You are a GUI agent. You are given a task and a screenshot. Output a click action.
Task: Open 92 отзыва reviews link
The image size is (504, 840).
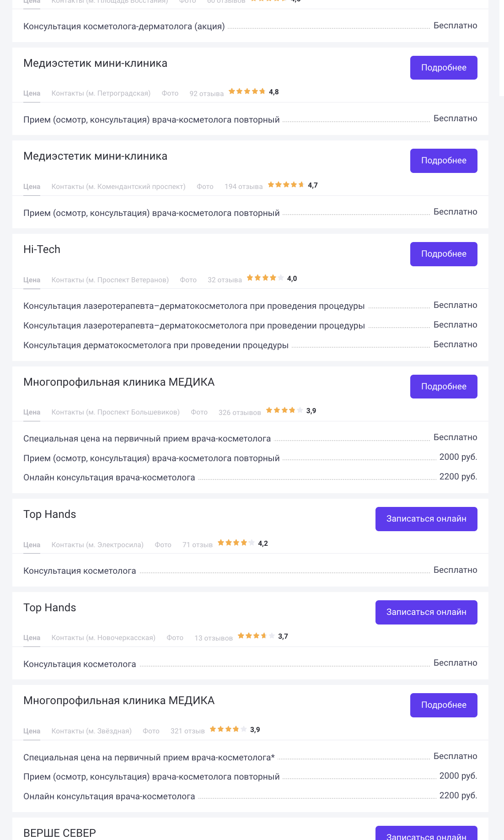[x=207, y=94]
